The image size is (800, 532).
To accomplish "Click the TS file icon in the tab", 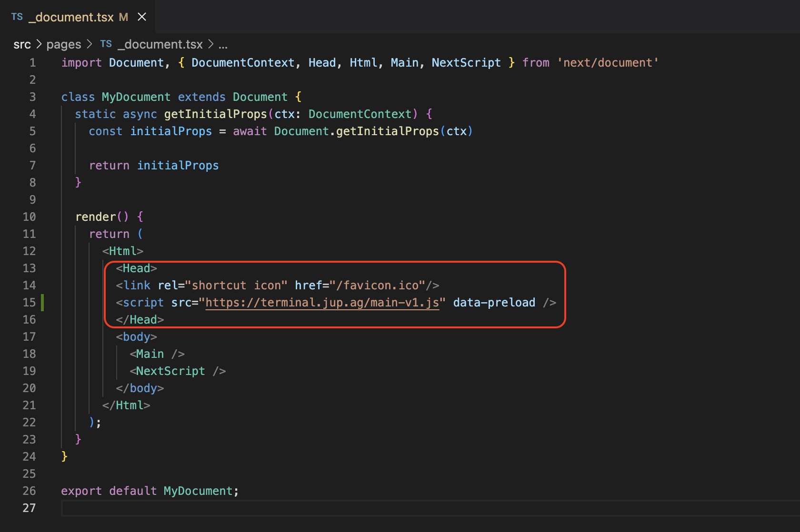I will point(17,17).
